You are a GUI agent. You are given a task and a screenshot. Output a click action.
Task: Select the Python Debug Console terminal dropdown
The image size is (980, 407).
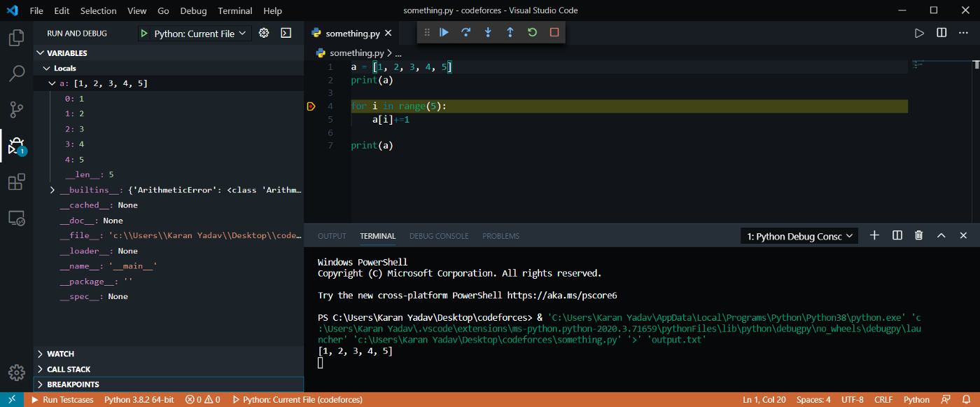(799, 236)
